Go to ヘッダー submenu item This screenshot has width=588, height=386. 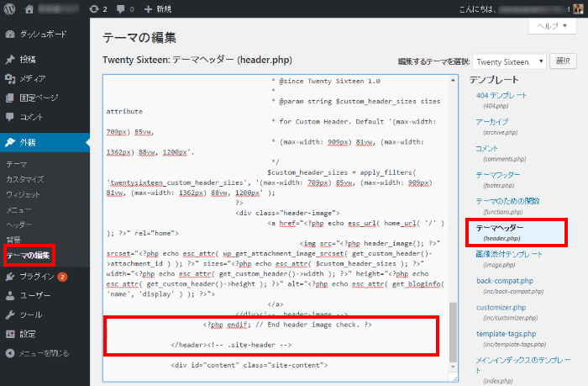pos(19,225)
